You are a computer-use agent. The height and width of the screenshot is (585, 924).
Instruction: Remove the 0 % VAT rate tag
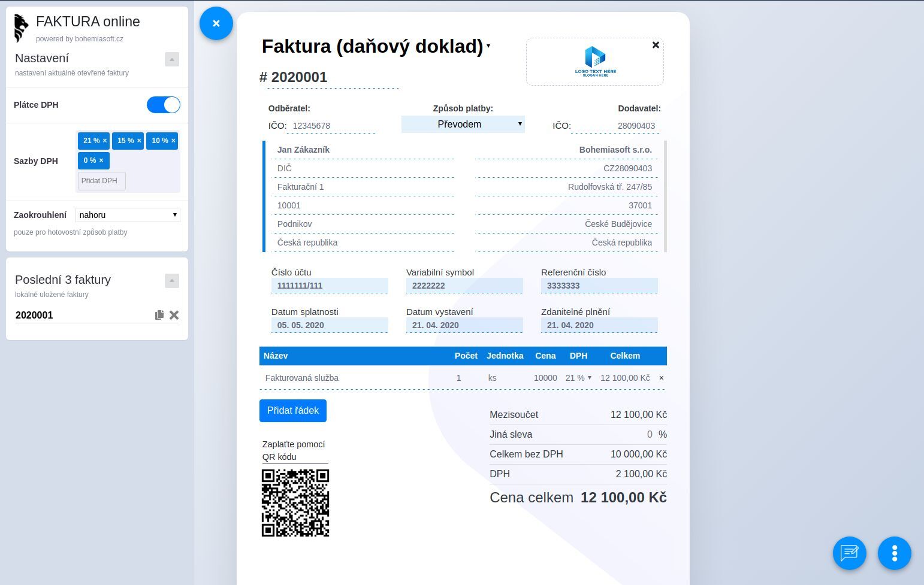(x=101, y=160)
